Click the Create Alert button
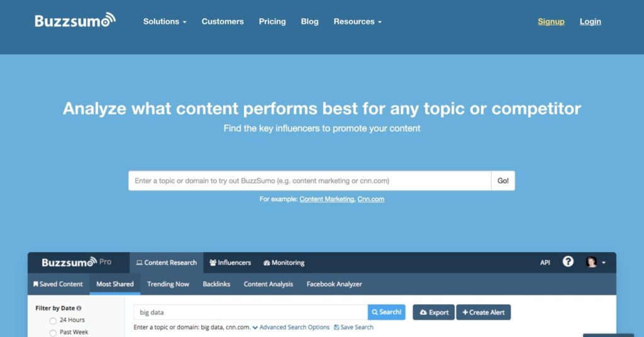The width and height of the screenshot is (644, 337). (483, 312)
